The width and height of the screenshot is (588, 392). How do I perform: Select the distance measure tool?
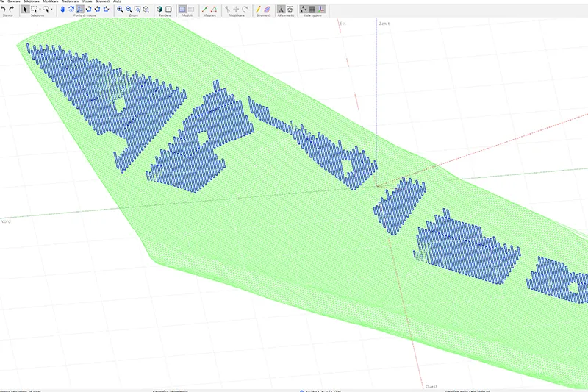(x=205, y=9)
